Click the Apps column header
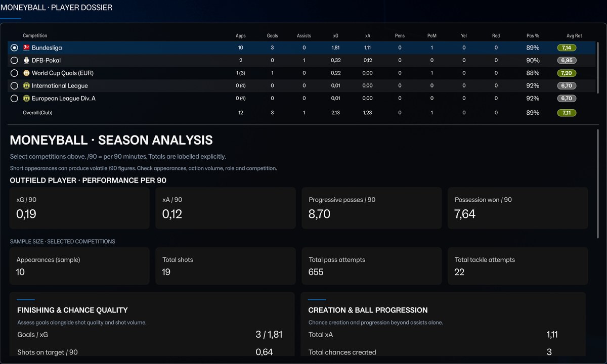This screenshot has height=364, width=607. click(241, 36)
